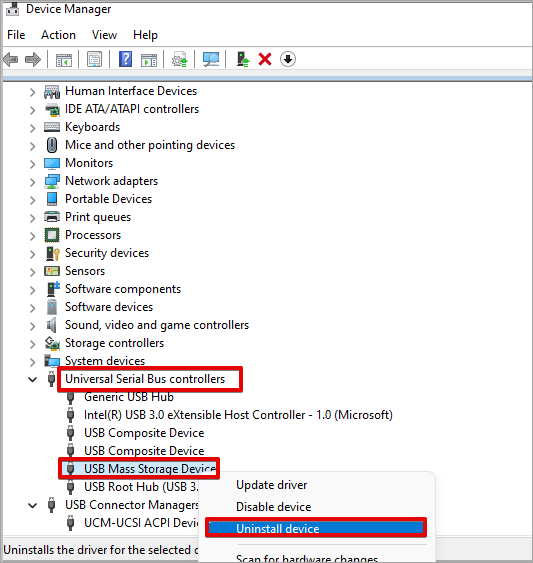533x563 pixels.
Task: Select the Generic USB Hub entry
Action: click(x=129, y=397)
